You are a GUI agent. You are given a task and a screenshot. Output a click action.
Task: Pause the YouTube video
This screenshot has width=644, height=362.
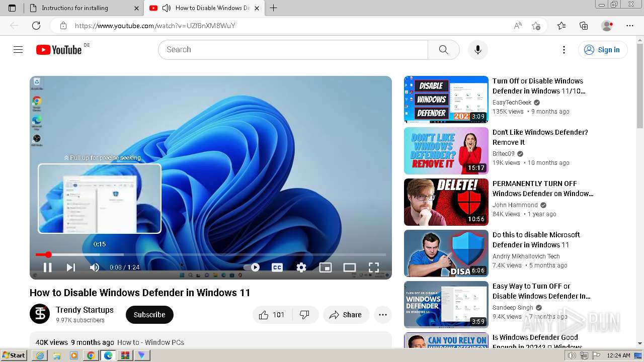click(48, 267)
